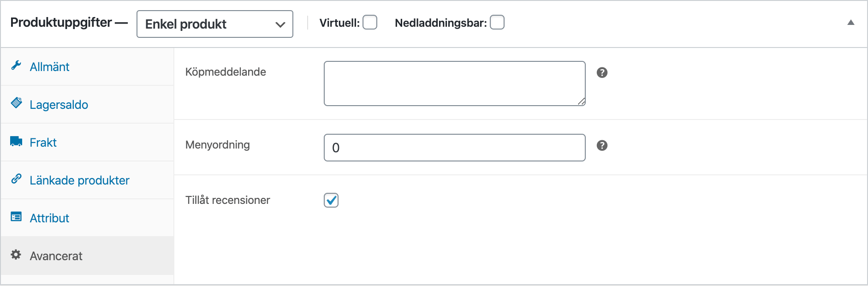Image resolution: width=868 pixels, height=286 pixels.
Task: Open the Allmänt tab
Action: [x=49, y=67]
